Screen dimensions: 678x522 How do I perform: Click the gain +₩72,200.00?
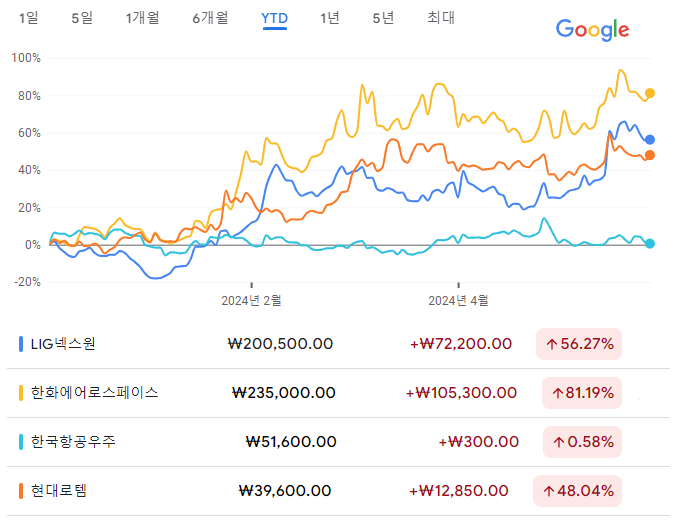pyautogui.click(x=461, y=344)
